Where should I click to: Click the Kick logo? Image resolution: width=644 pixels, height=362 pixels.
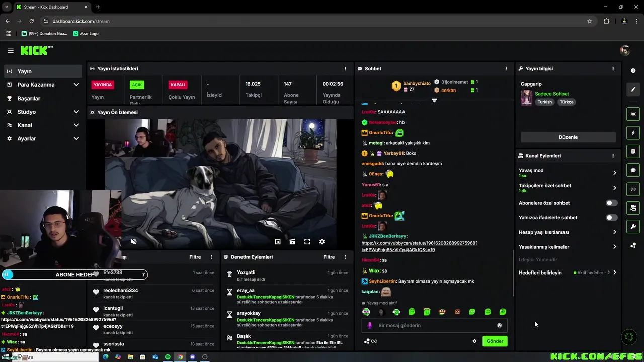tap(36, 50)
